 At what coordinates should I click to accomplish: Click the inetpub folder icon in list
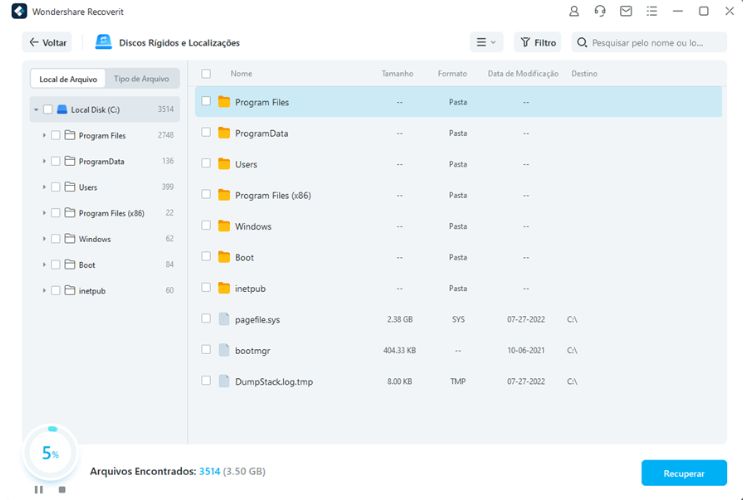coord(224,288)
